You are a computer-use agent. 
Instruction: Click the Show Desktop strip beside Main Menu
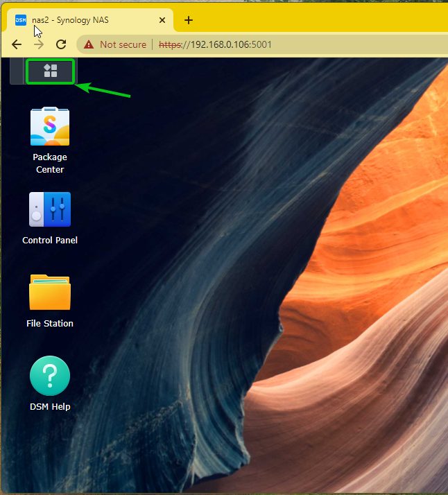[x=17, y=71]
